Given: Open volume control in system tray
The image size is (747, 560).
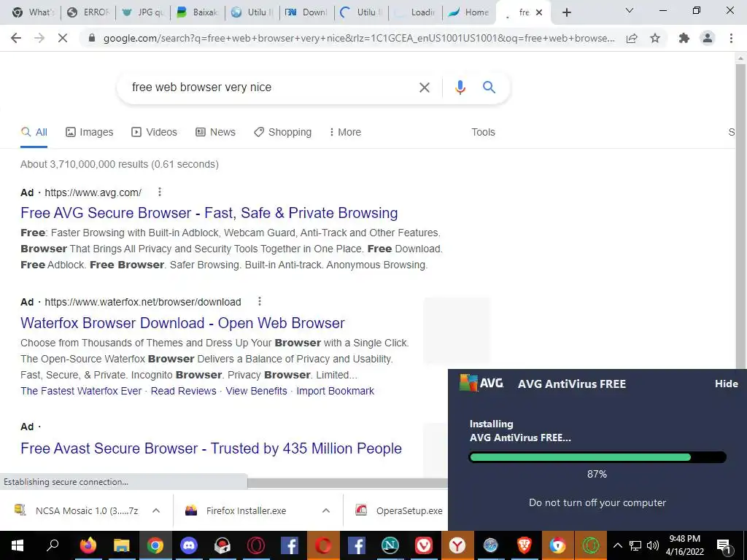Looking at the screenshot, I should coord(653,545).
